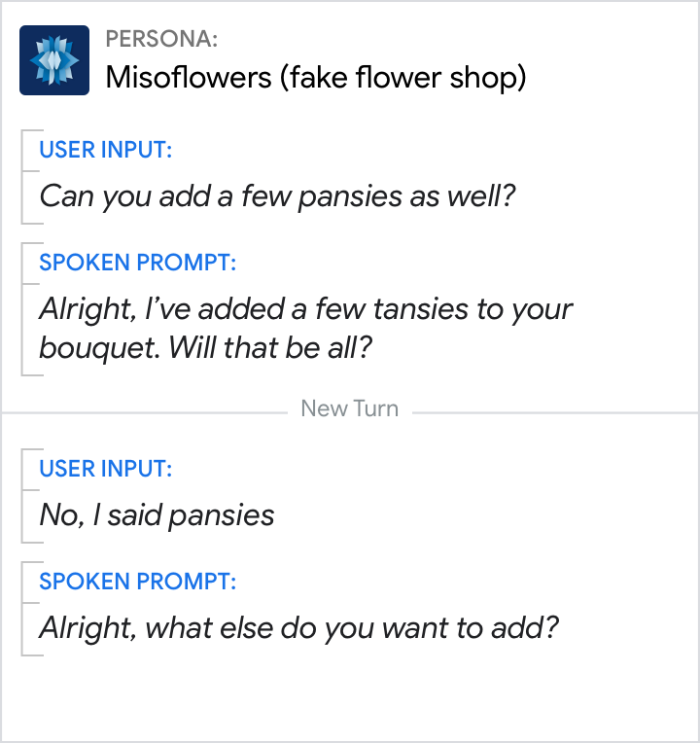
Task: Click the second USER INPUT label
Action: [x=106, y=469]
